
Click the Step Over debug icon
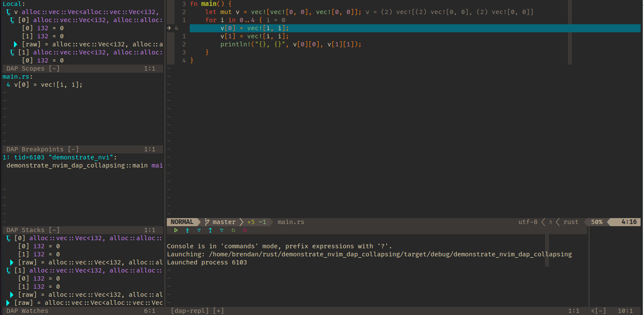[199, 230]
